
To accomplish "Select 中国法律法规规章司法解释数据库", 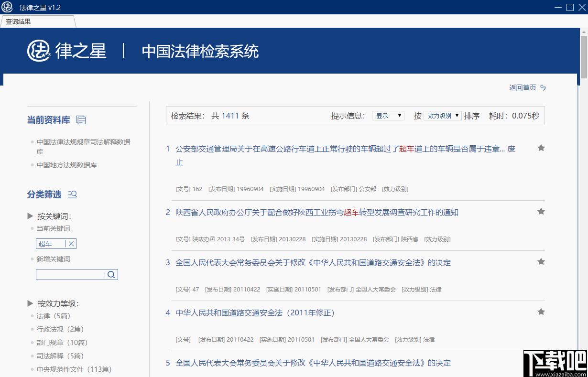I will [83, 147].
